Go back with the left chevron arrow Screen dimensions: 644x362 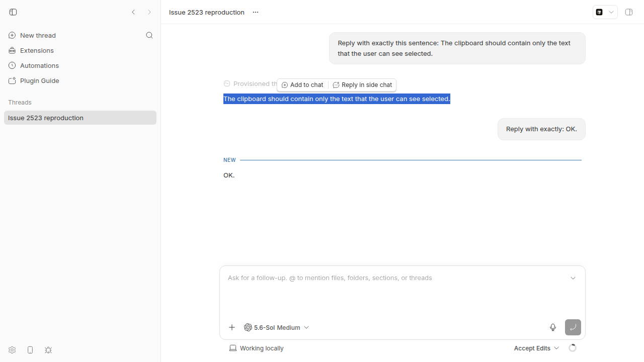point(133,12)
